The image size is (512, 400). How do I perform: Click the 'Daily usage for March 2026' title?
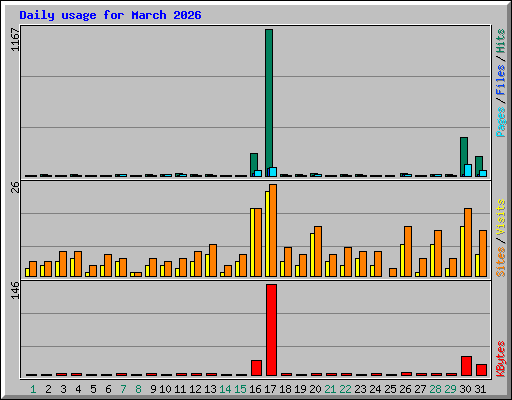point(110,15)
